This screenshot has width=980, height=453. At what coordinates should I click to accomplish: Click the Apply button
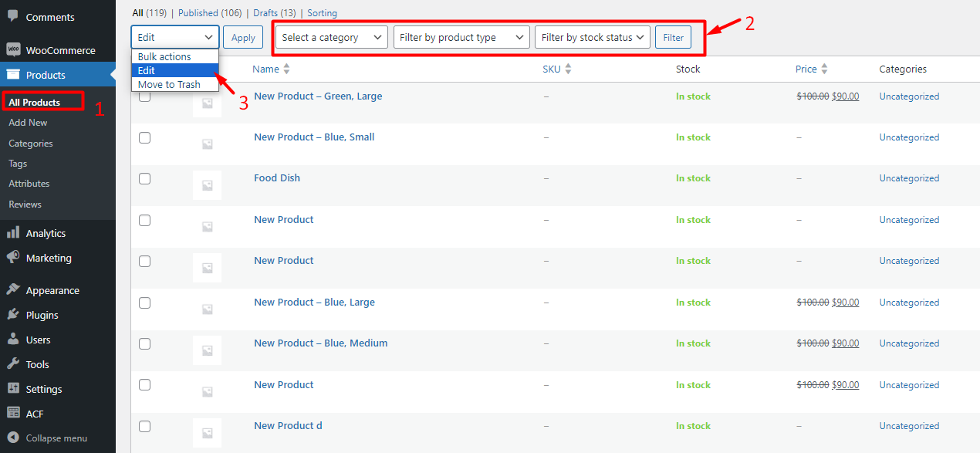(242, 36)
